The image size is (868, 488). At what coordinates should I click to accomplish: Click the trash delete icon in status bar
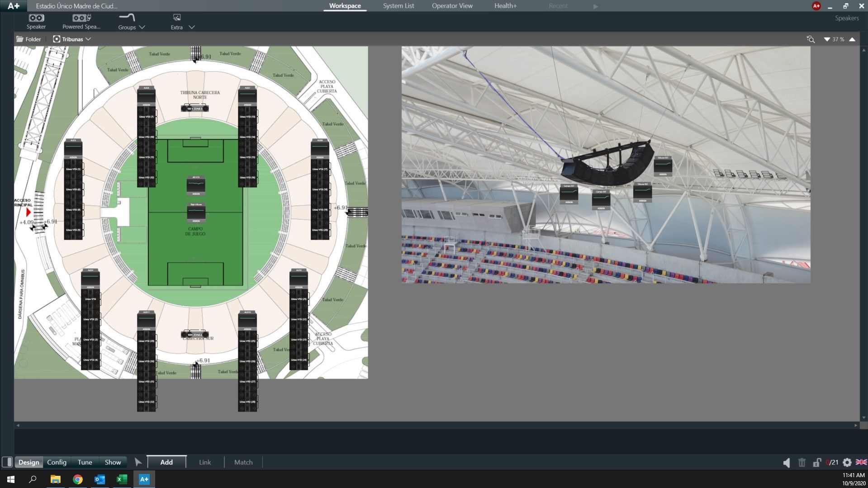point(802,463)
